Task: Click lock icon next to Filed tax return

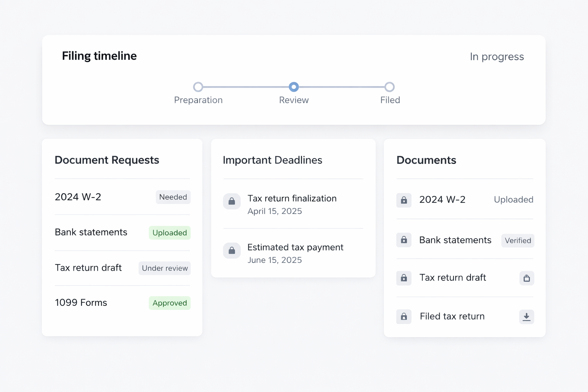Action: click(404, 317)
